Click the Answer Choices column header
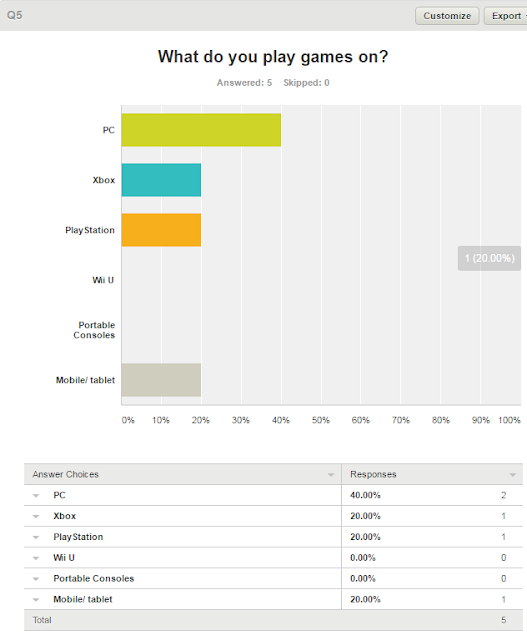 66,474
